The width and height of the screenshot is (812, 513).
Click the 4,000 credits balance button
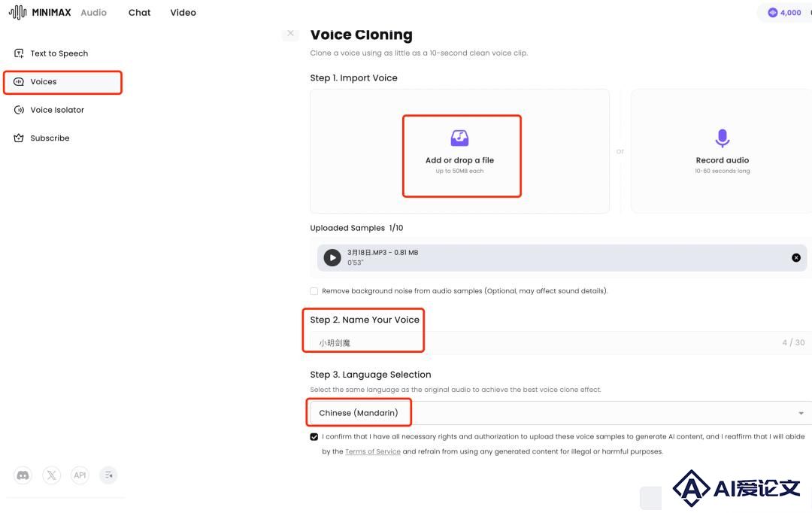click(x=785, y=13)
